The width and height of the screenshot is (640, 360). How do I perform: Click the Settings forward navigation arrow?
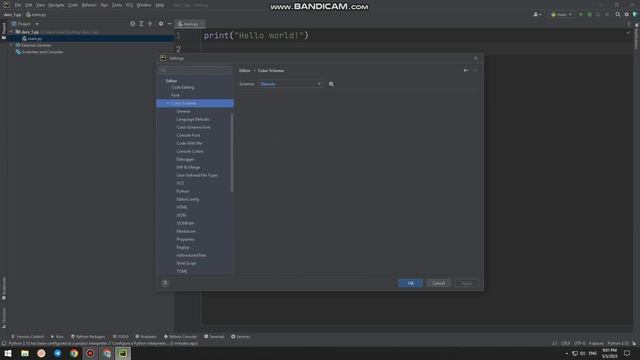(x=475, y=70)
